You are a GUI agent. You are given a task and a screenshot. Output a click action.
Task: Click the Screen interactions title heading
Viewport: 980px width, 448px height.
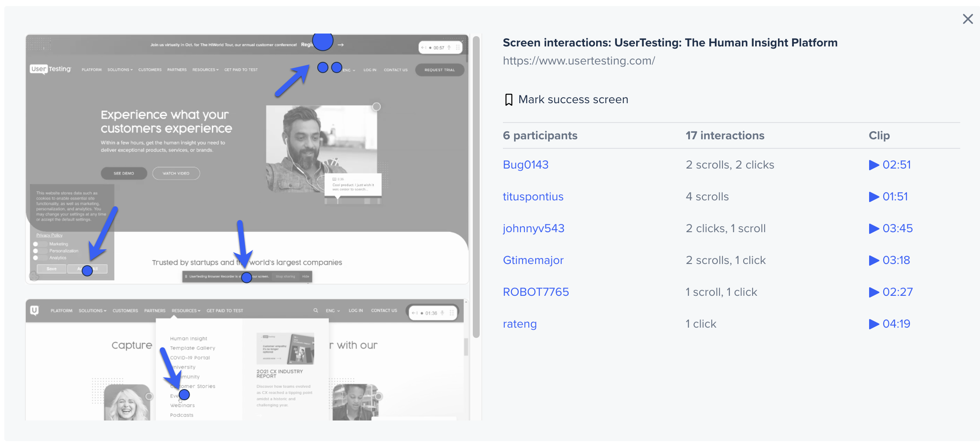[x=670, y=43]
